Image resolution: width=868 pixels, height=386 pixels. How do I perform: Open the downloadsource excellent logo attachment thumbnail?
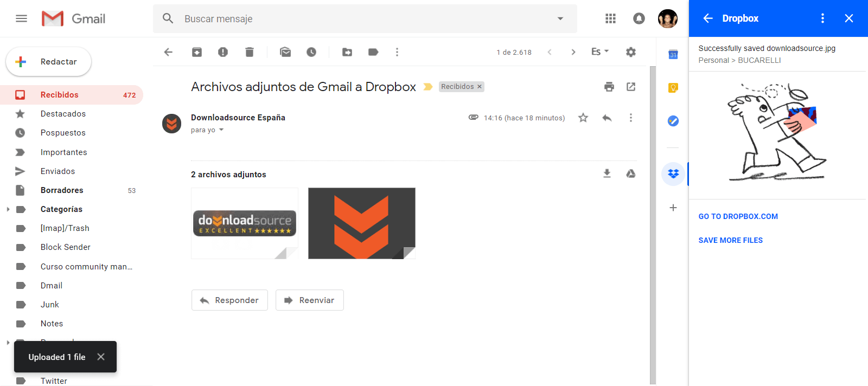point(245,223)
